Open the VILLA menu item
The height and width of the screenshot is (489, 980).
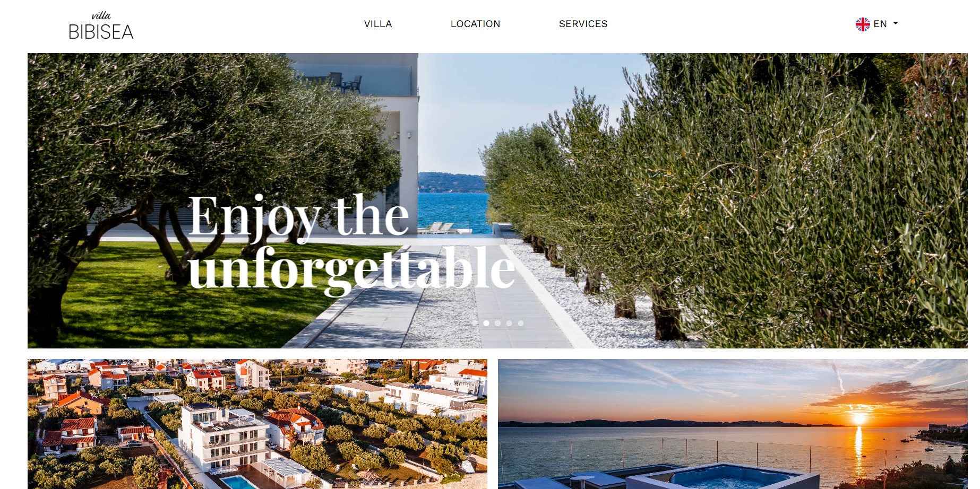tap(378, 24)
